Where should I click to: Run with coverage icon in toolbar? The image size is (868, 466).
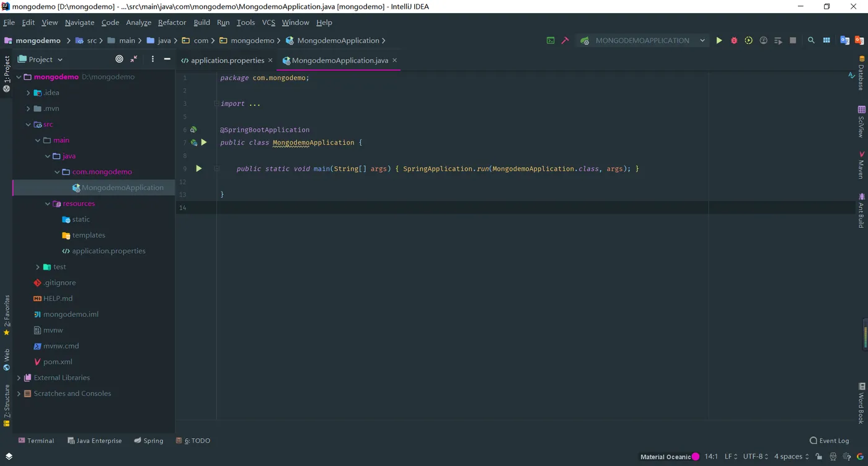tap(748, 40)
